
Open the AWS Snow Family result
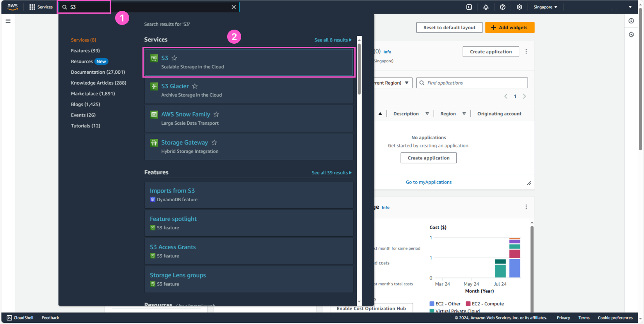(x=249, y=119)
